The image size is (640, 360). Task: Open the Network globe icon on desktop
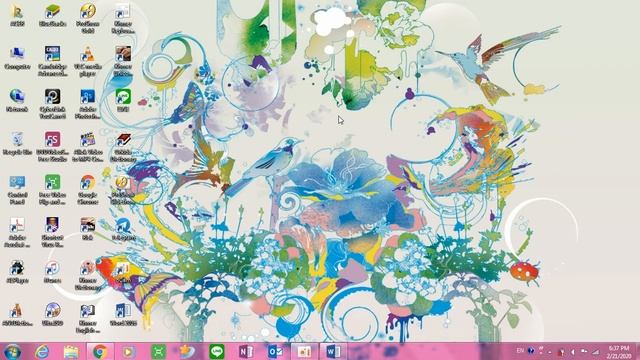pyautogui.click(x=17, y=100)
